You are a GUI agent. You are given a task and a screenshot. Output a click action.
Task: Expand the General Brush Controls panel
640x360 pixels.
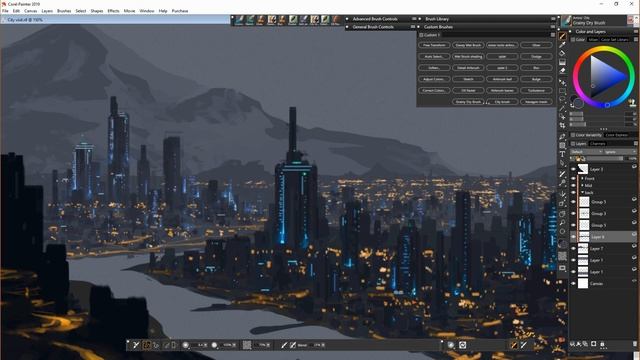pos(347,27)
